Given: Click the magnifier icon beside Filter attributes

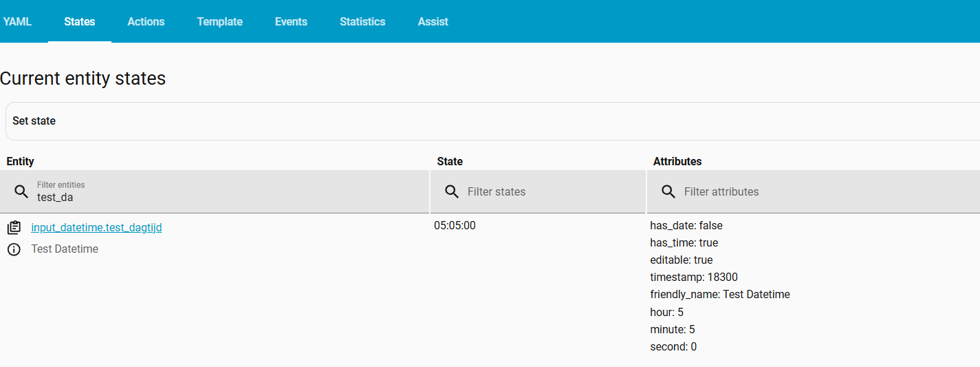Looking at the screenshot, I should pos(668,191).
